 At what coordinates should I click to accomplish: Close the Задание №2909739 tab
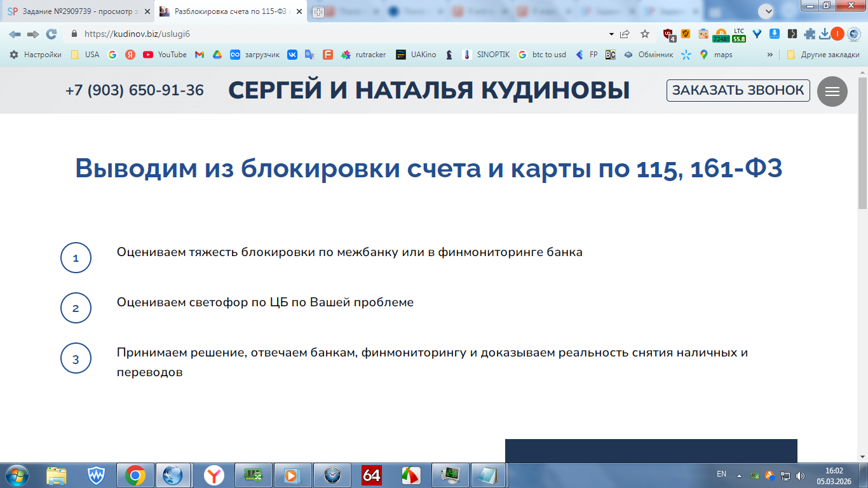[x=147, y=11]
